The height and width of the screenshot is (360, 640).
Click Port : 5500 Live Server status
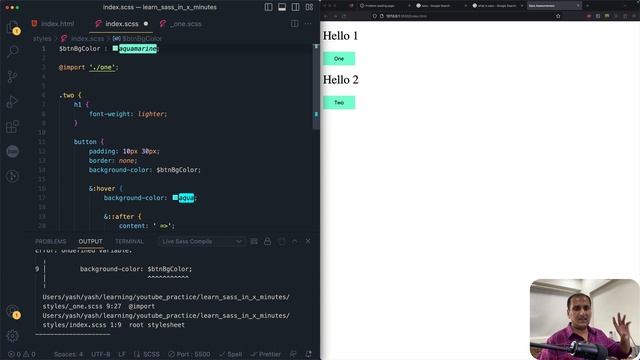coord(189,354)
